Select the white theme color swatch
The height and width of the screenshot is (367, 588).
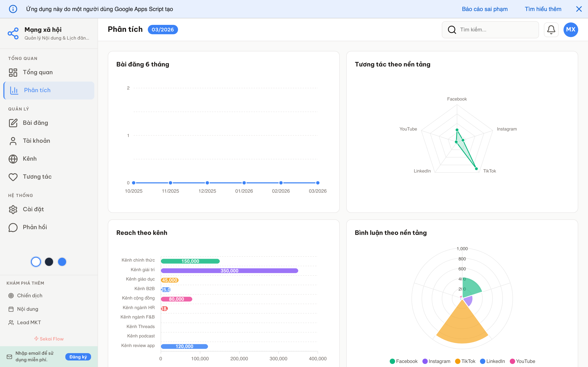36,262
